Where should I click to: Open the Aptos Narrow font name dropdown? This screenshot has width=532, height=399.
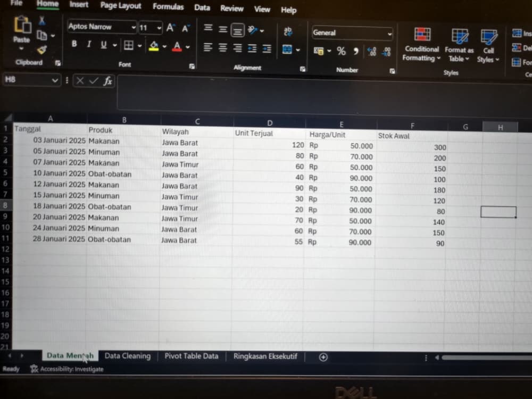pos(134,27)
